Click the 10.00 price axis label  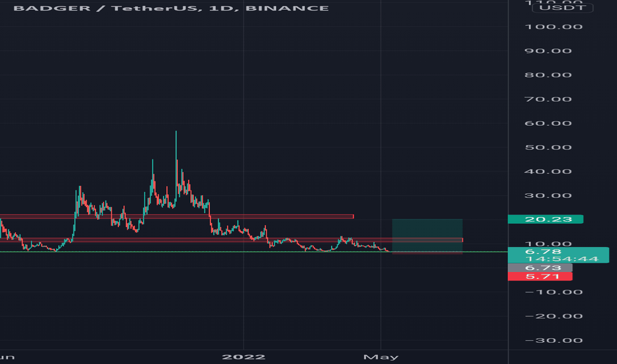(547, 244)
